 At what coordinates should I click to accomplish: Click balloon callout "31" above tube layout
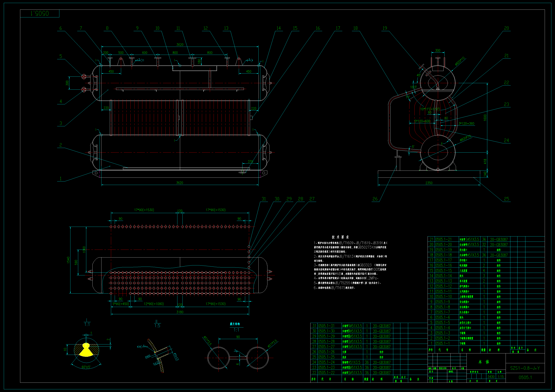(264, 199)
